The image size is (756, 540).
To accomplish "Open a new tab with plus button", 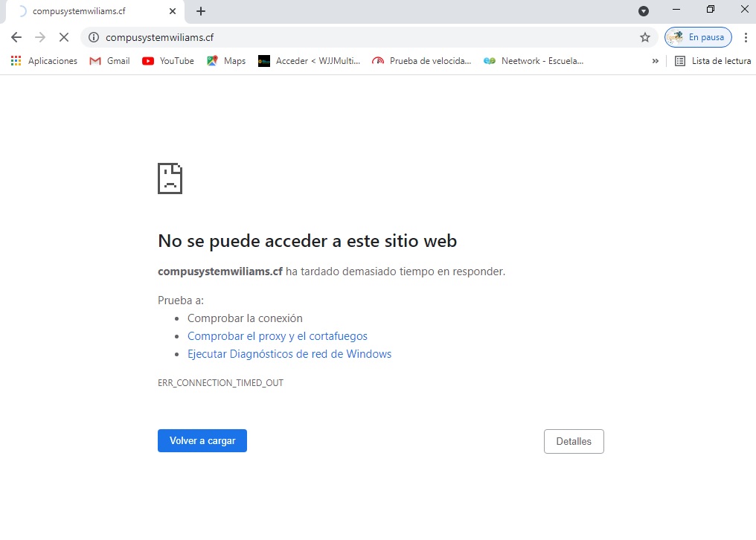I will coord(201,11).
